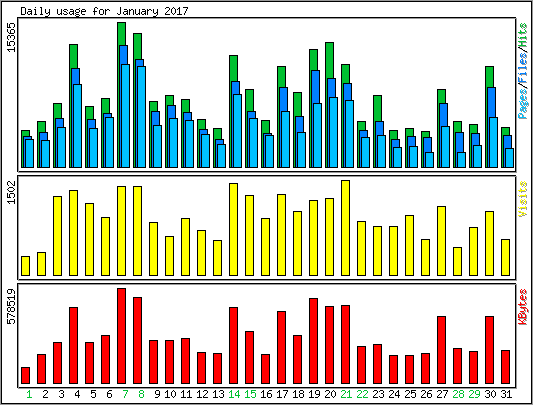Click the yellow Visits legend label

pos(523,199)
